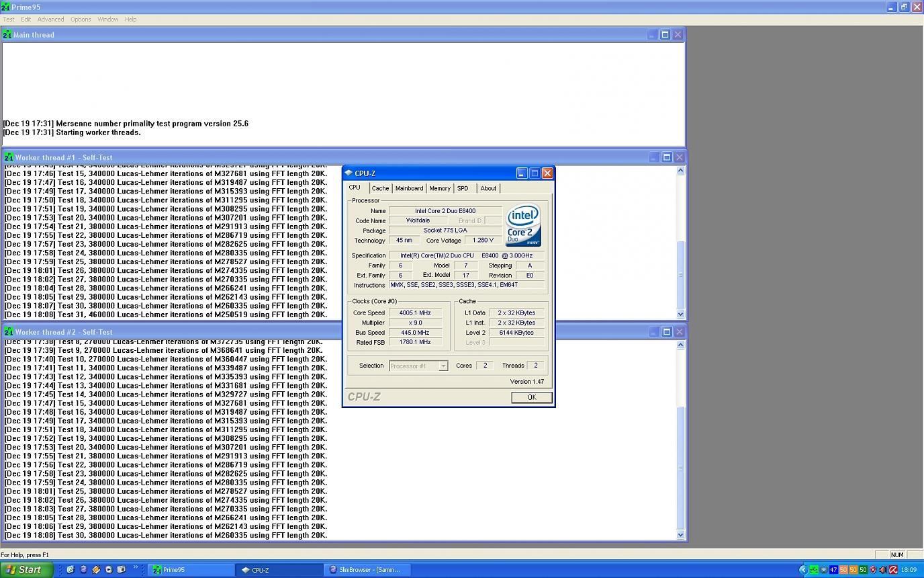This screenshot has width=924, height=578.
Task: Click the red security shield tray icon
Action: [x=873, y=570]
